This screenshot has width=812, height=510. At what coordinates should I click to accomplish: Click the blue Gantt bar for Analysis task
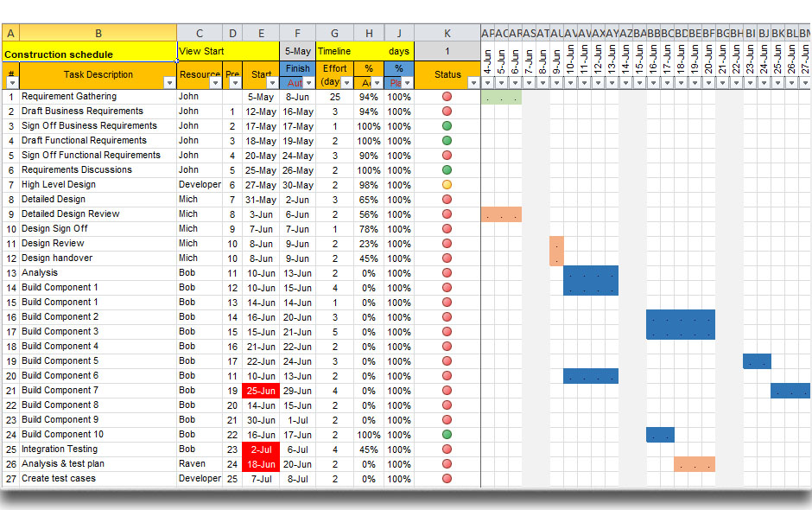pyautogui.click(x=591, y=280)
